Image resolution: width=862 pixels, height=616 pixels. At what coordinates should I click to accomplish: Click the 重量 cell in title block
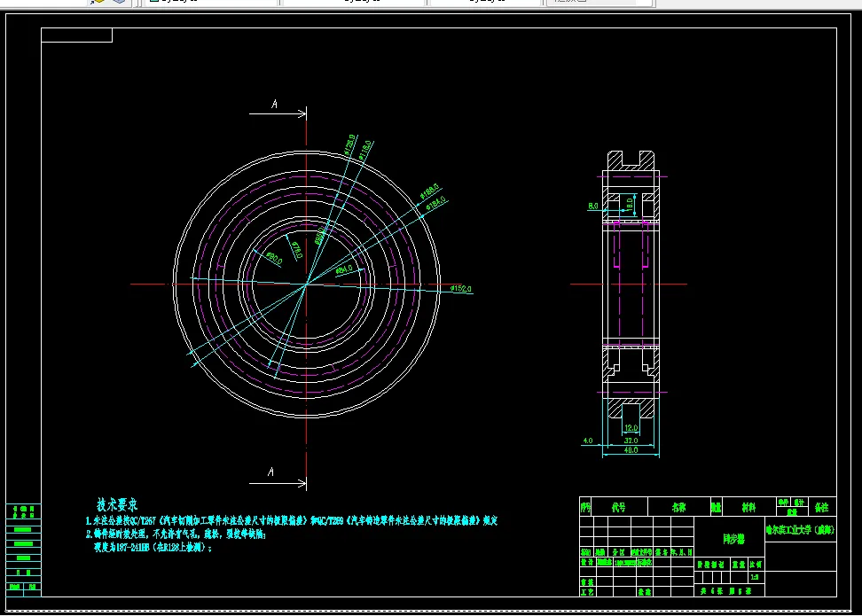click(x=739, y=565)
